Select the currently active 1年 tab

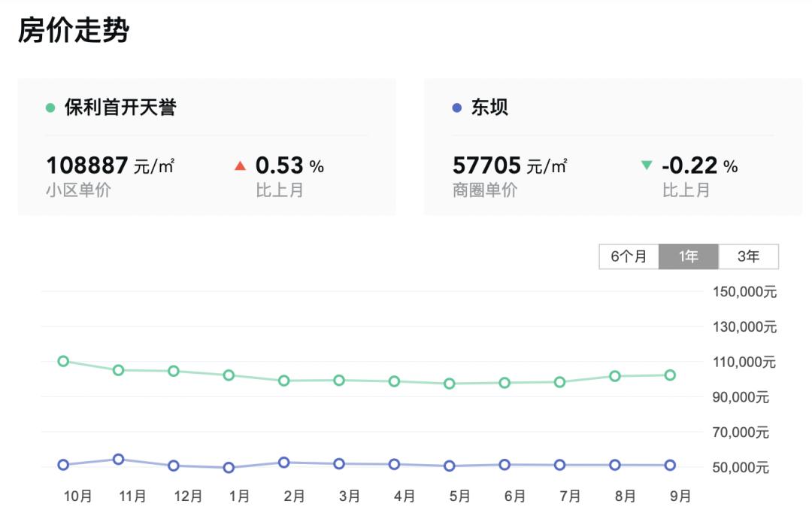tap(689, 256)
